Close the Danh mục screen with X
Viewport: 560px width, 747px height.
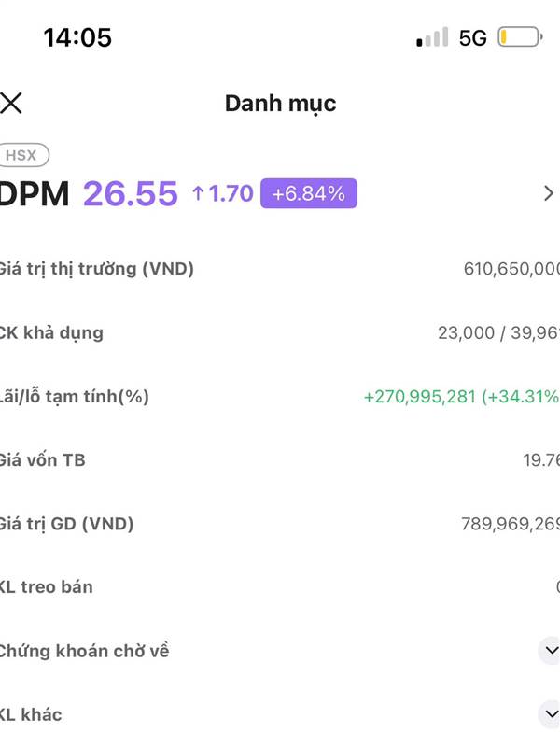coord(11,104)
